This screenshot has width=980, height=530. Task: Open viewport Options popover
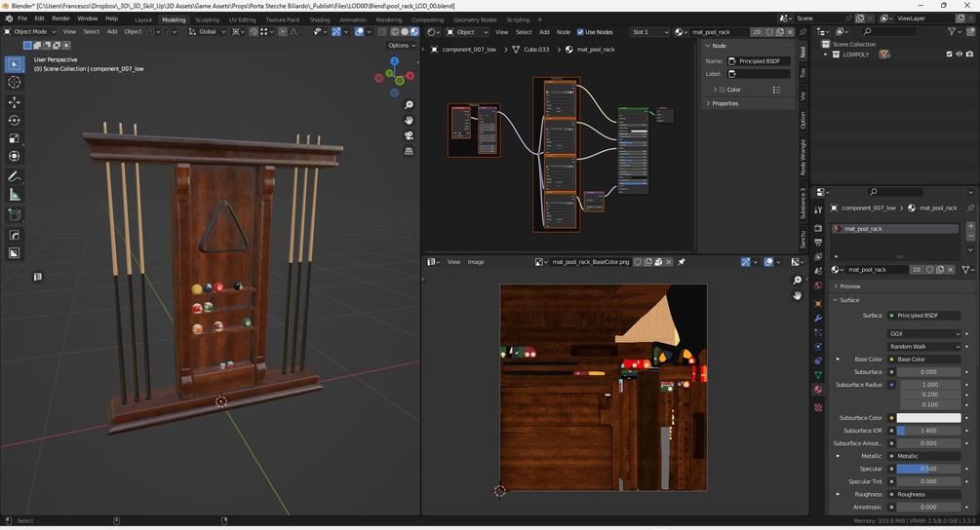click(x=401, y=45)
